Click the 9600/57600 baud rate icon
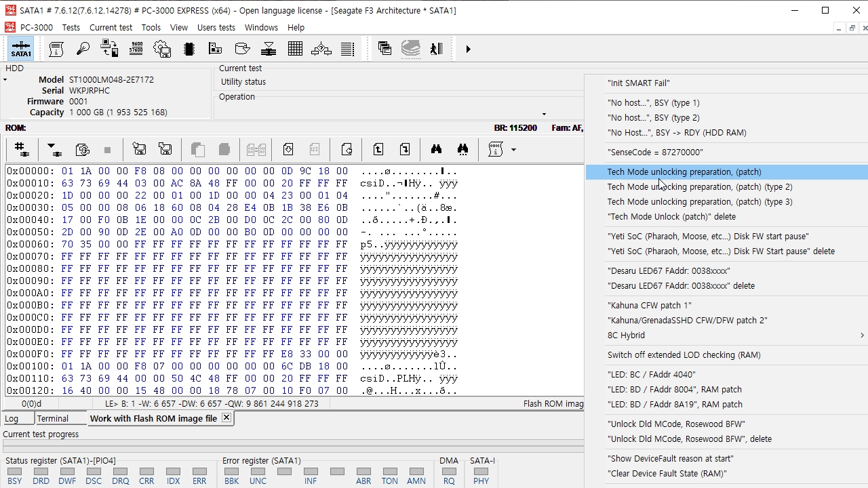This screenshot has height=488, width=868. 136,49
